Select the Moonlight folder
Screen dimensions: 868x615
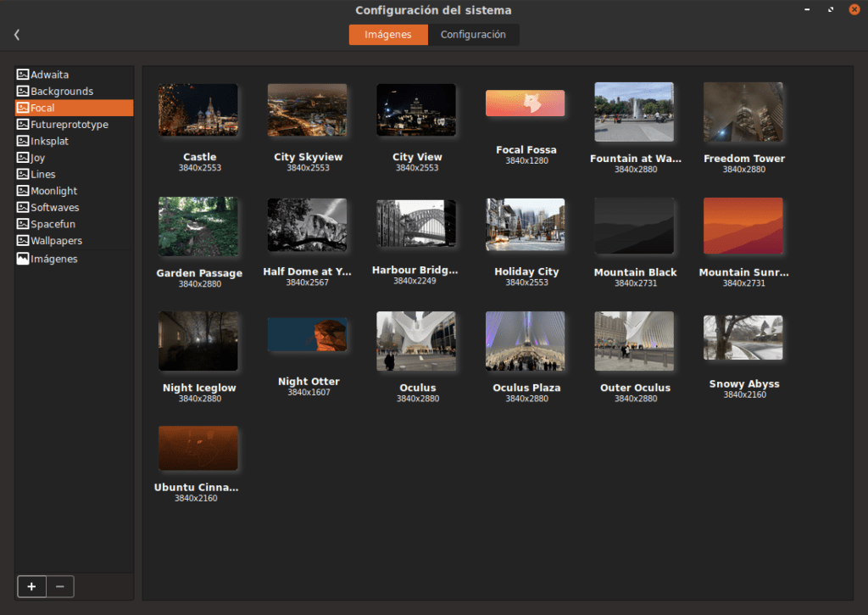coord(53,191)
